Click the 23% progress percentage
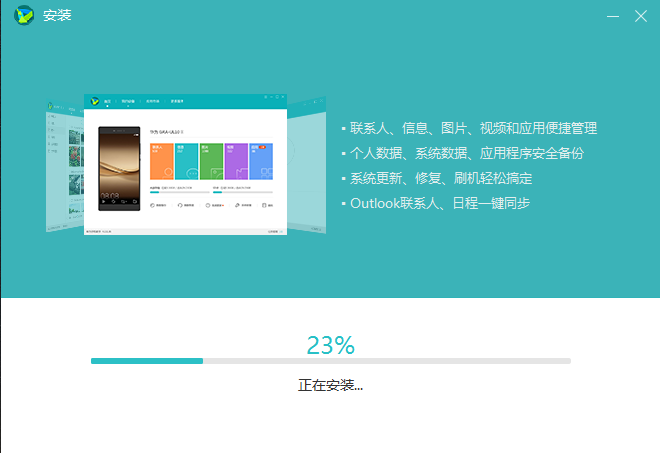The height and width of the screenshot is (453, 660). 330,345
